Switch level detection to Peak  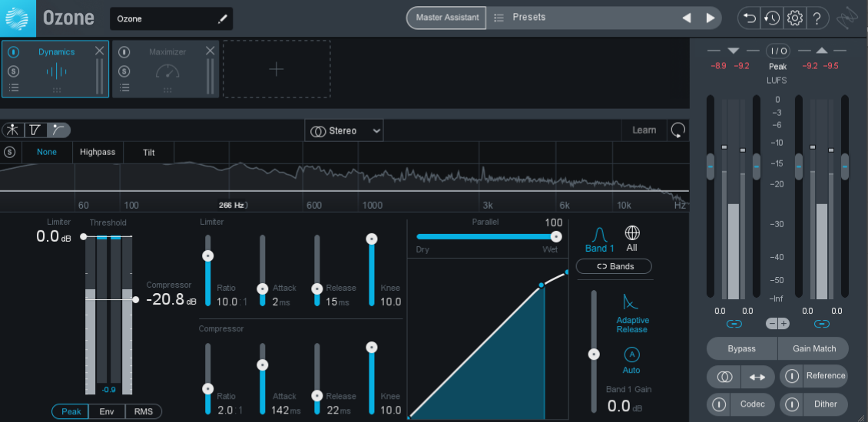pyautogui.click(x=71, y=411)
